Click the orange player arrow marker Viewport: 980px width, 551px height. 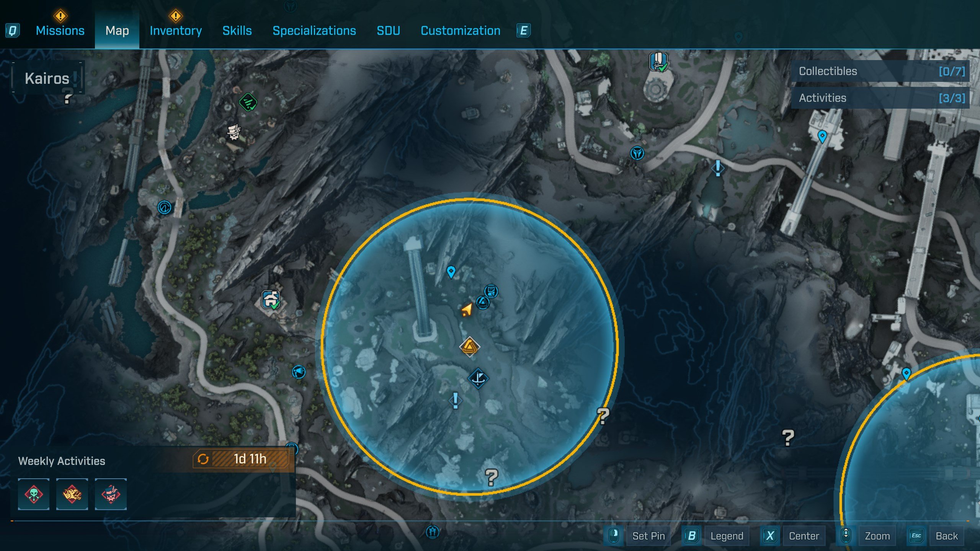(467, 309)
